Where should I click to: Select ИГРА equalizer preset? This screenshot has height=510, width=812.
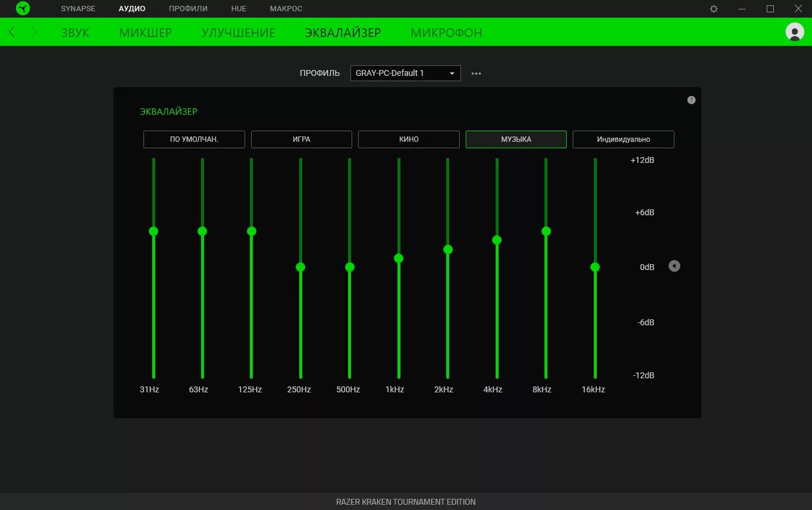[302, 139]
